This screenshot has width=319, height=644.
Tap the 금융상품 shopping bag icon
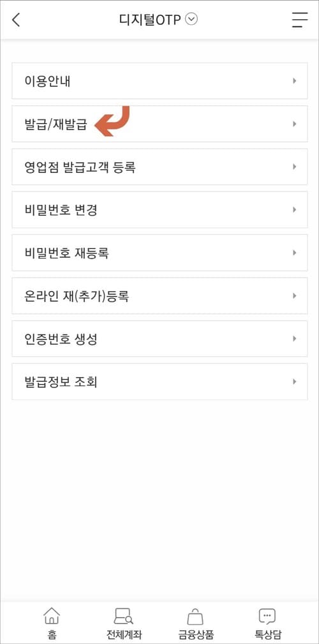click(x=195, y=617)
